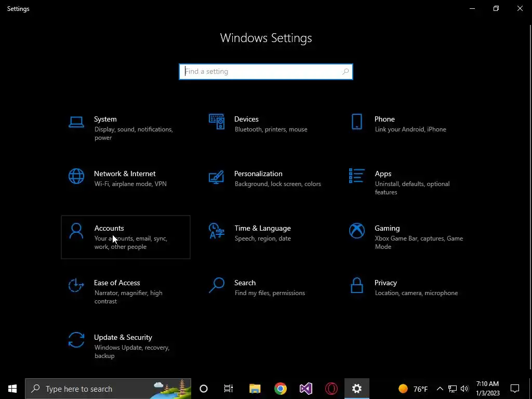The image size is (532, 399).
Task: Click the Settings gear taskbar icon
Action: 357,389
